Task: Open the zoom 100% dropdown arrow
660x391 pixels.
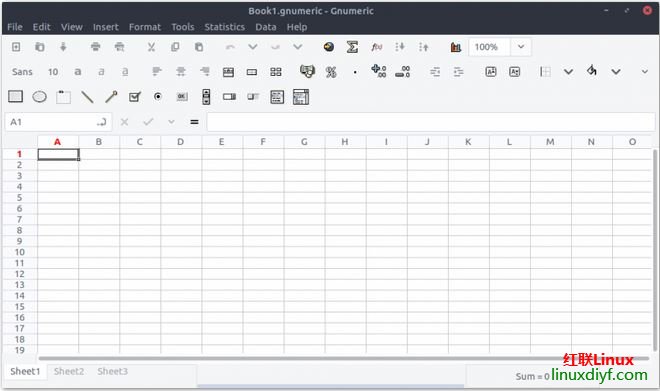Action: point(521,47)
